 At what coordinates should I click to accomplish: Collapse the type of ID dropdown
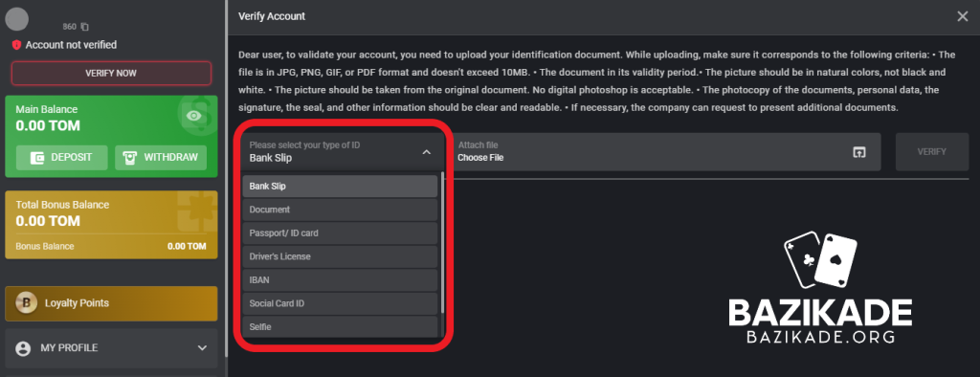343,151
